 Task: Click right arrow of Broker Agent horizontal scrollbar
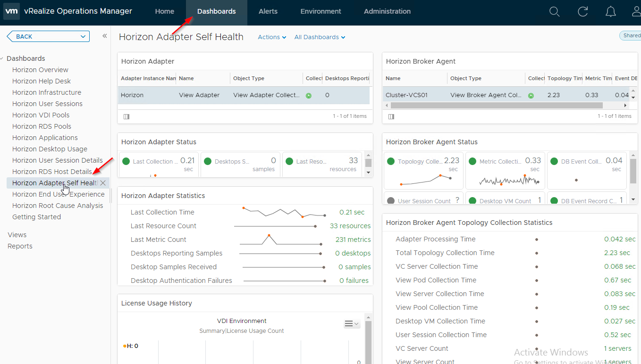coord(625,106)
